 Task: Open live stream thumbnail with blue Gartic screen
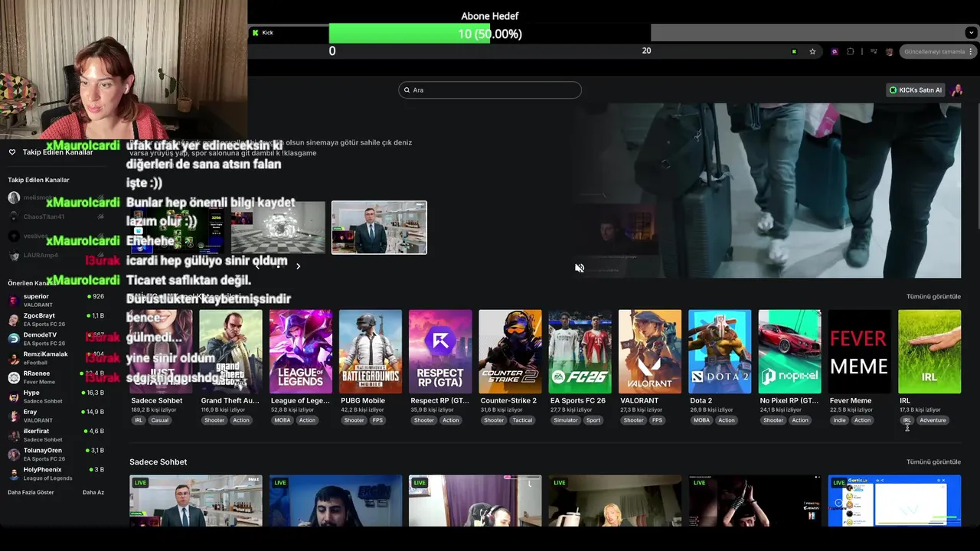pyautogui.click(x=894, y=501)
